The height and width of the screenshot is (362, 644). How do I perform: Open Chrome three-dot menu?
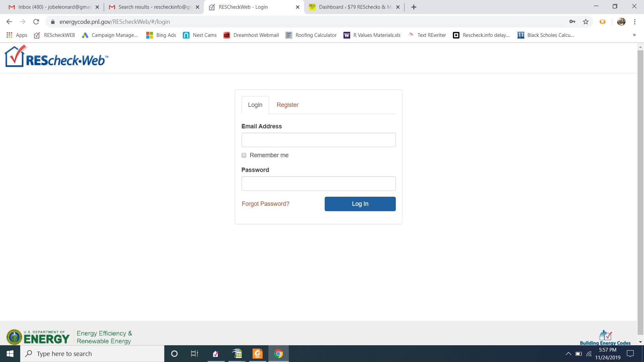pos(635,22)
